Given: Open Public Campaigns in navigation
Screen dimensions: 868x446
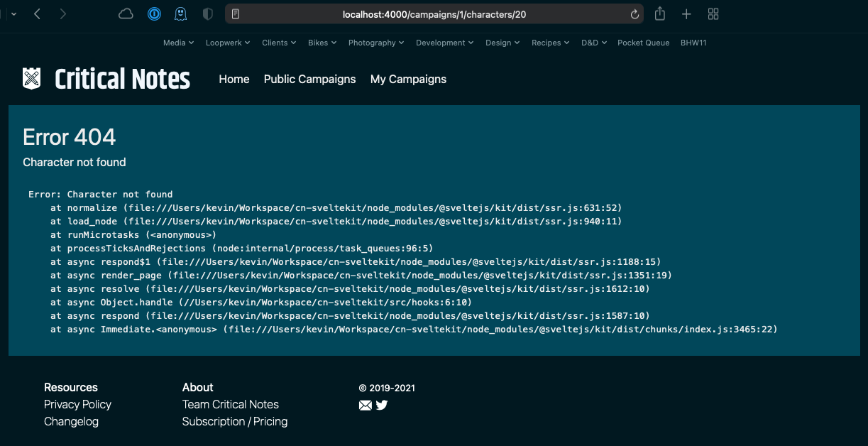Looking at the screenshot, I should tap(309, 79).
